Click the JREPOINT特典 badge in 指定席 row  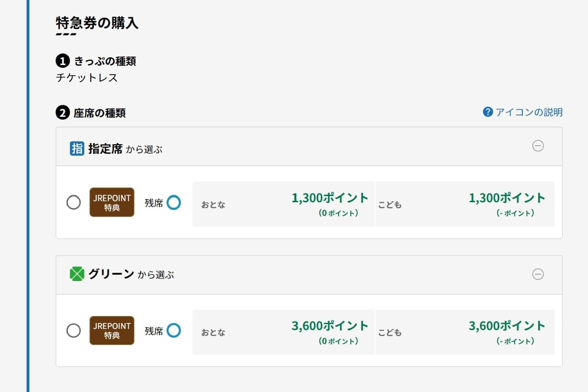pos(112,202)
